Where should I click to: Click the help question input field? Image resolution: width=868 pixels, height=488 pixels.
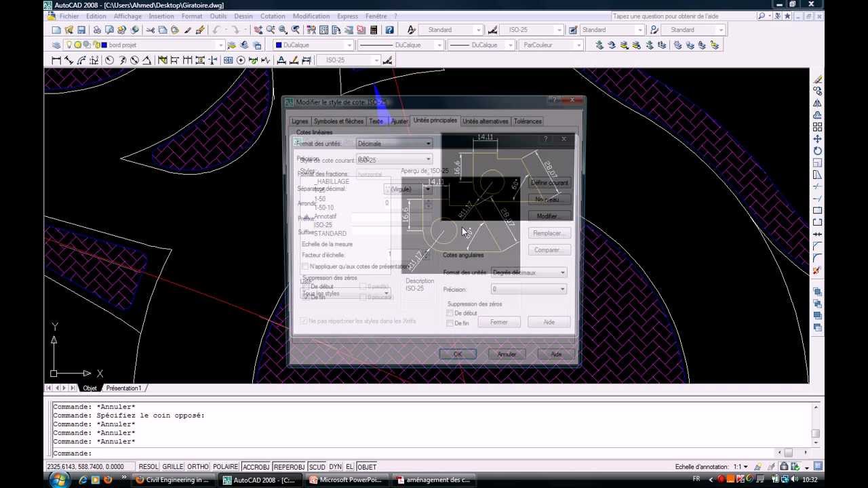pyautogui.click(x=683, y=16)
